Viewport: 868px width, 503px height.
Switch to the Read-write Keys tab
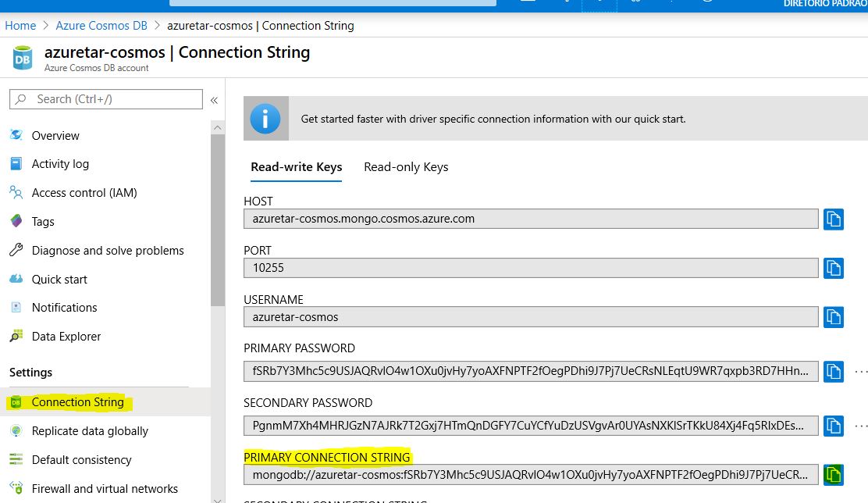point(296,167)
